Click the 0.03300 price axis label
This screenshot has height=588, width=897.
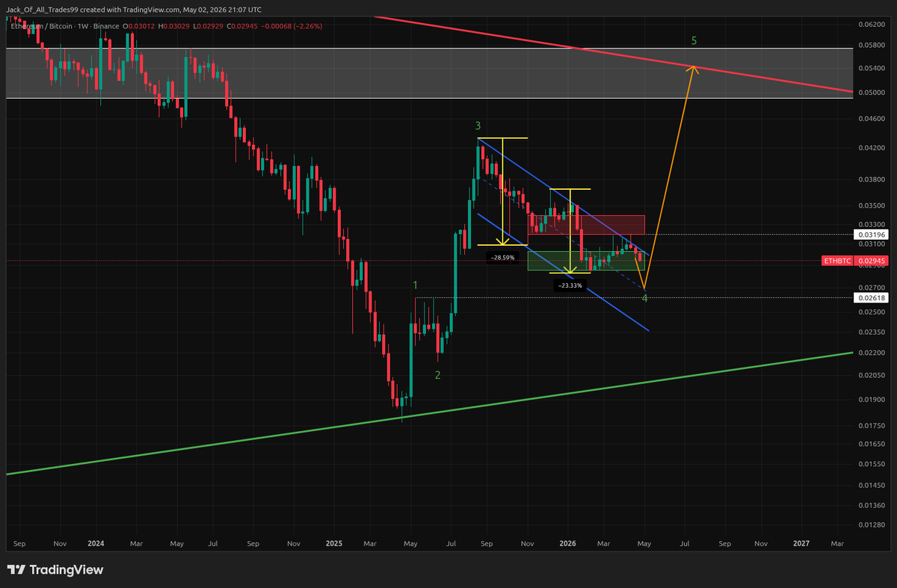click(871, 224)
